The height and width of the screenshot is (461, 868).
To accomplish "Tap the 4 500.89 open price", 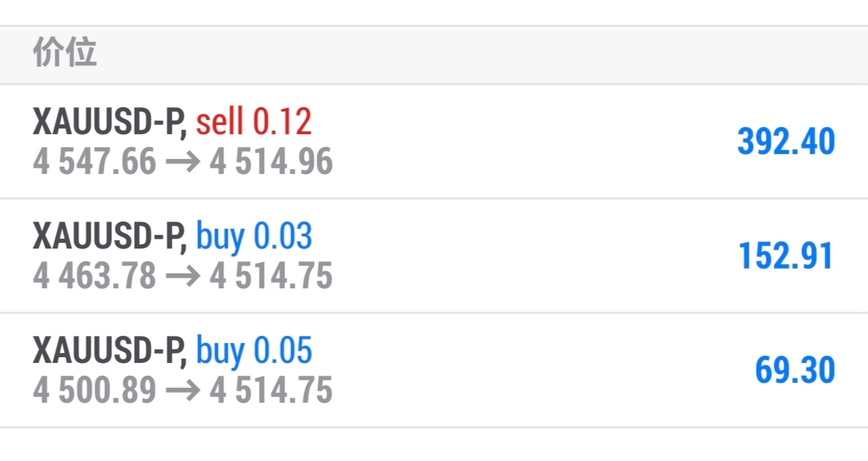I will coord(94,391).
